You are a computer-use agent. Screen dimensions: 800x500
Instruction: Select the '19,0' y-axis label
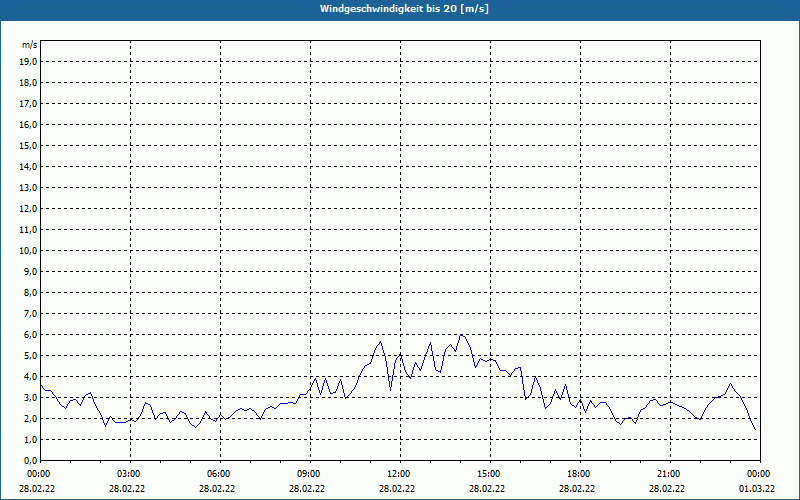point(28,62)
